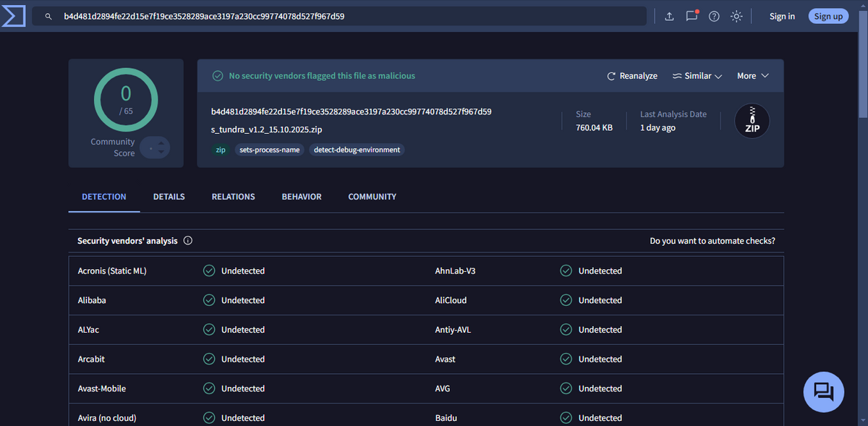
Task: Click the ZIP file type icon
Action: pyautogui.click(x=752, y=121)
